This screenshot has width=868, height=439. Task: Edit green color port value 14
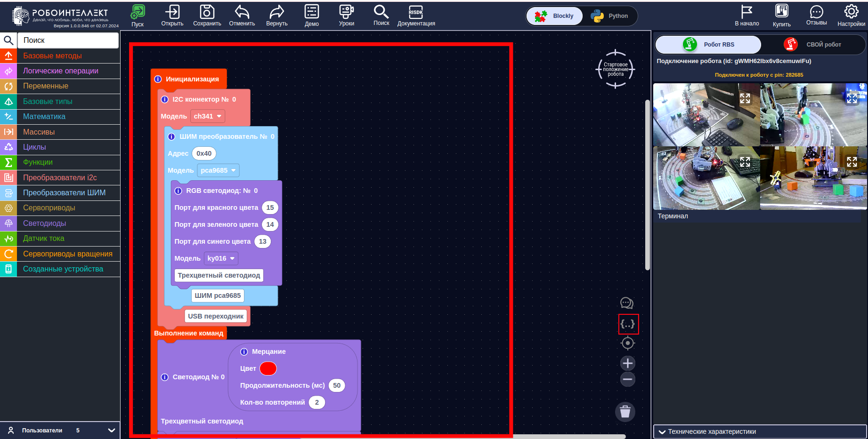click(x=270, y=224)
